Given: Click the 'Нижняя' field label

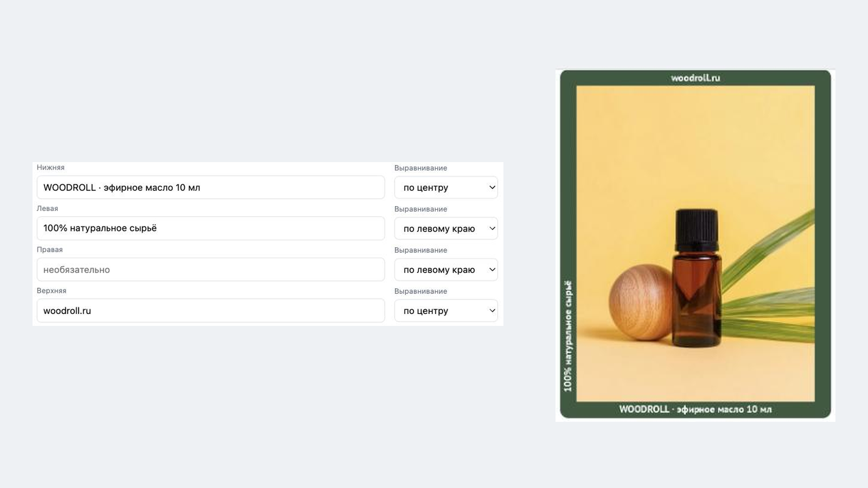Looking at the screenshot, I should click(x=50, y=168).
